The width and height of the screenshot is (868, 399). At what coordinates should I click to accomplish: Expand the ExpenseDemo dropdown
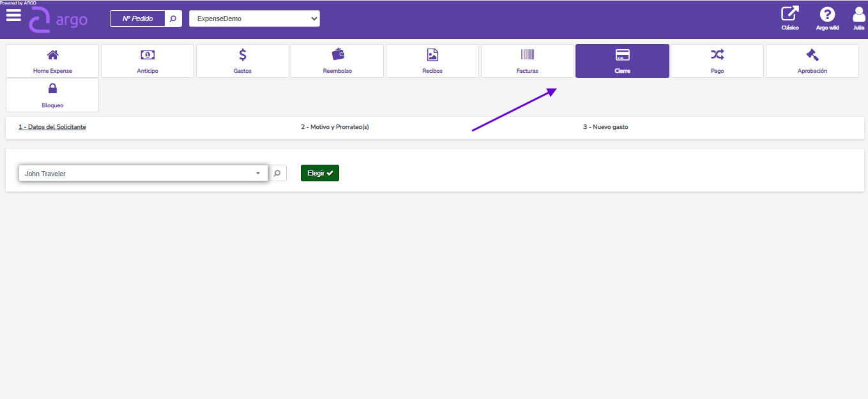tap(254, 19)
